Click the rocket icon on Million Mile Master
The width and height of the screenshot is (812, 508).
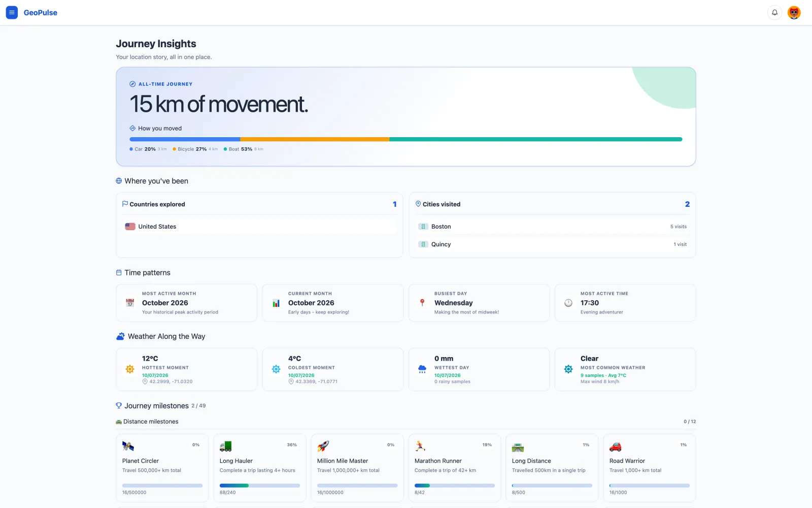click(323, 447)
